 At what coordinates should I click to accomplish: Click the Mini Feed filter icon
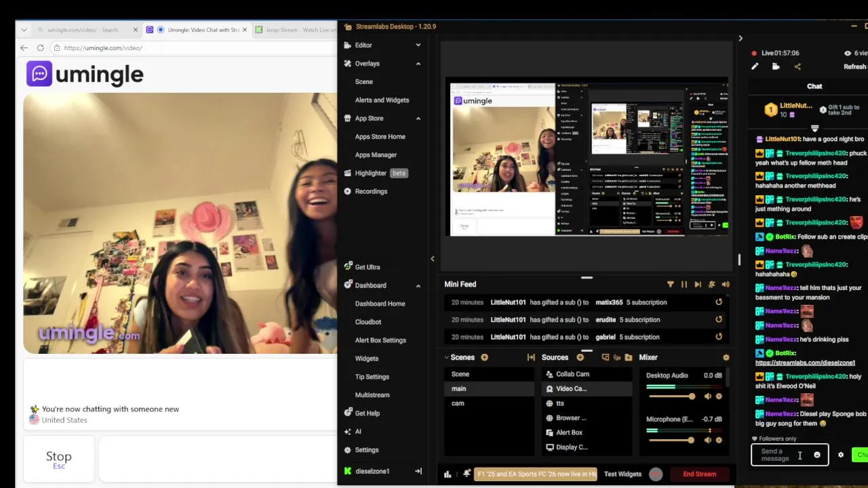pos(670,285)
